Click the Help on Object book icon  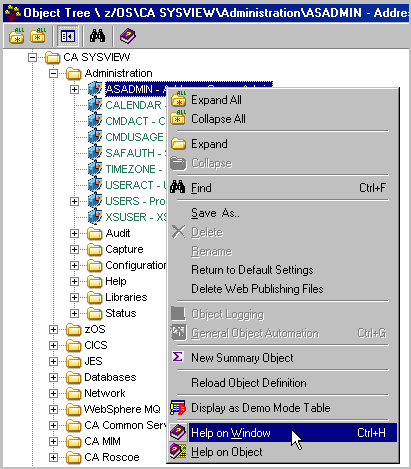click(178, 452)
